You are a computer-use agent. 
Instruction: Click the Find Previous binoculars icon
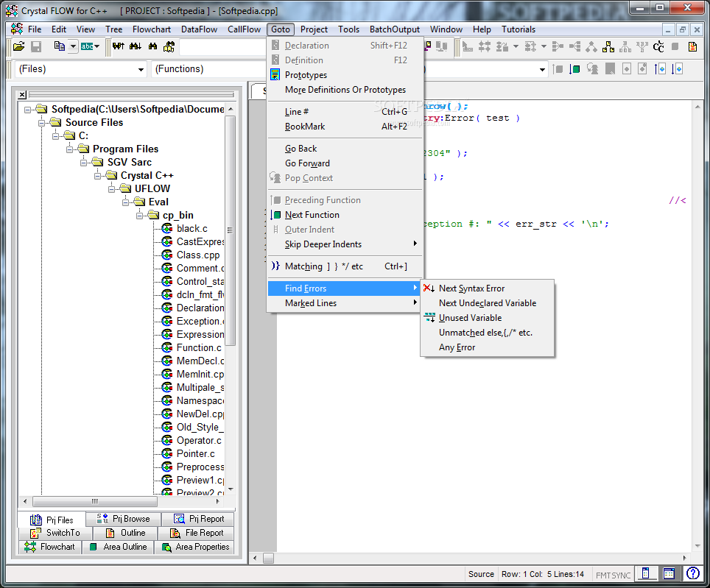119,46
